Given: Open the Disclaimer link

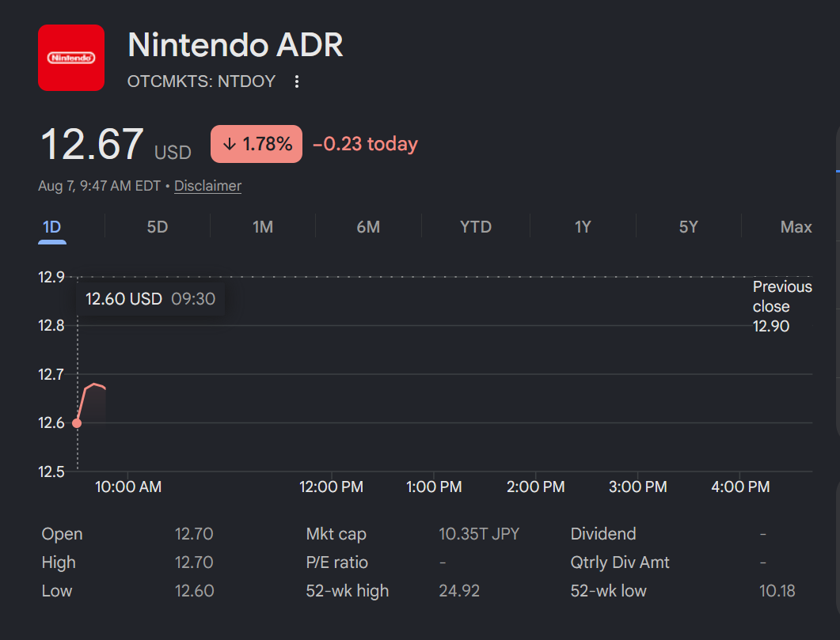Looking at the screenshot, I should [208, 186].
